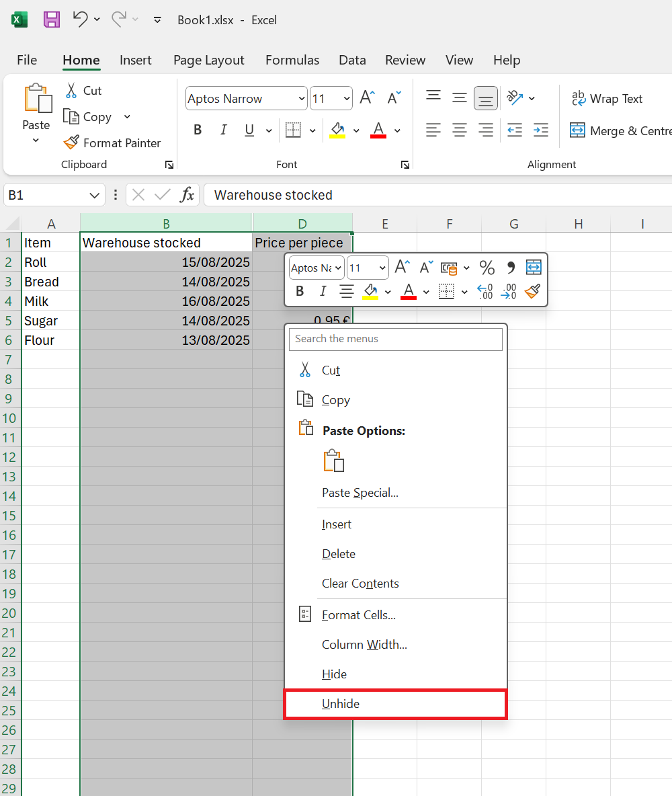Choose Copy from the context menu

pyautogui.click(x=395, y=399)
